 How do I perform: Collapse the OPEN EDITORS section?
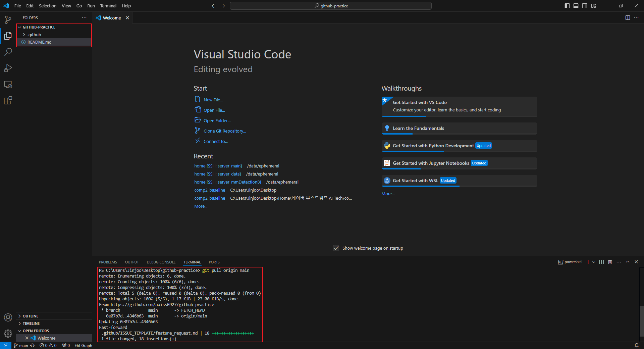[x=54, y=331]
